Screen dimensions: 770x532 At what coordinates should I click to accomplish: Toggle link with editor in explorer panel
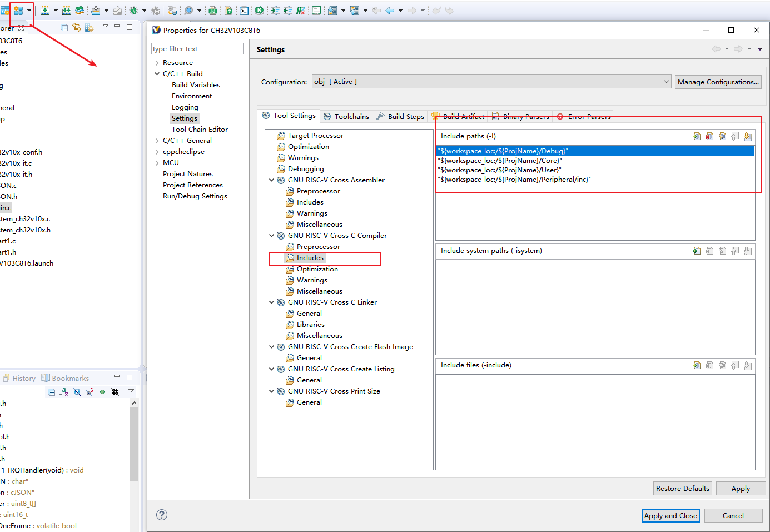pyautogui.click(x=77, y=27)
